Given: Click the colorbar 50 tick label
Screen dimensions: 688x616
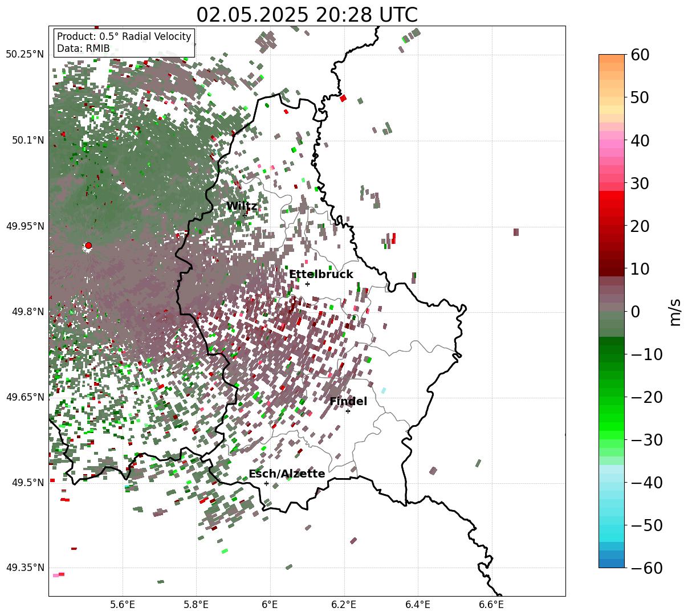Looking at the screenshot, I should click(x=640, y=97).
